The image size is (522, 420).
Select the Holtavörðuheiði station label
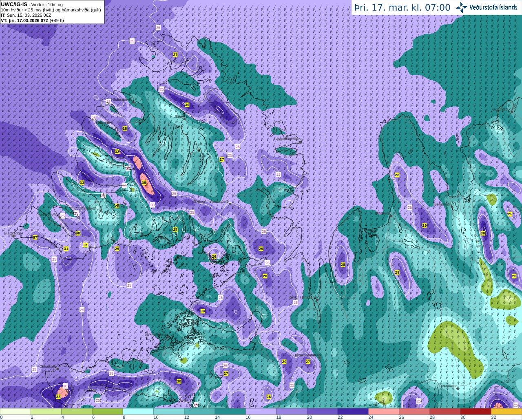click(307, 355)
